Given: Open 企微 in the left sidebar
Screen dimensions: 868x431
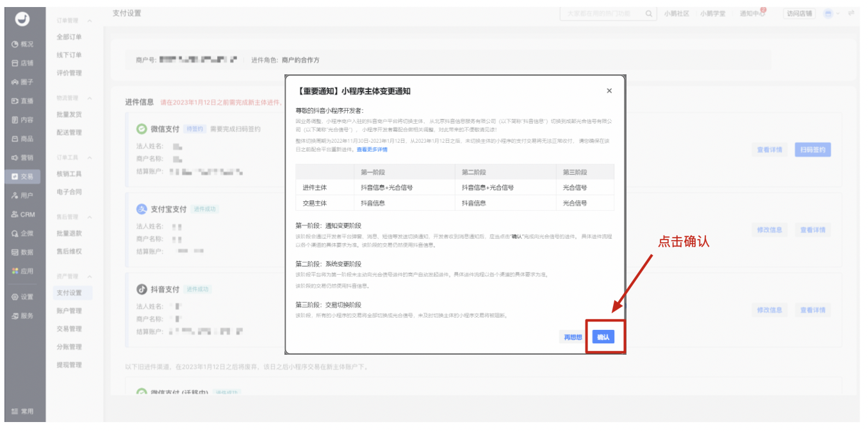Looking at the screenshot, I should click(x=22, y=233).
